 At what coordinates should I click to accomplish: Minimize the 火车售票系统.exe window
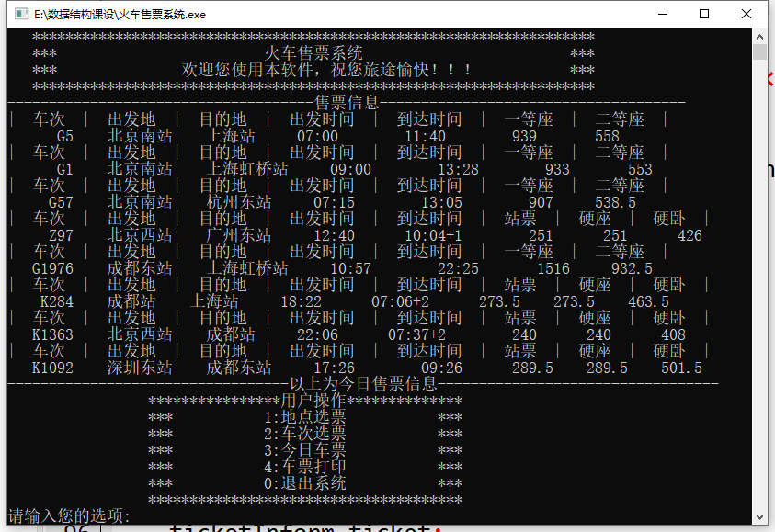(x=663, y=14)
